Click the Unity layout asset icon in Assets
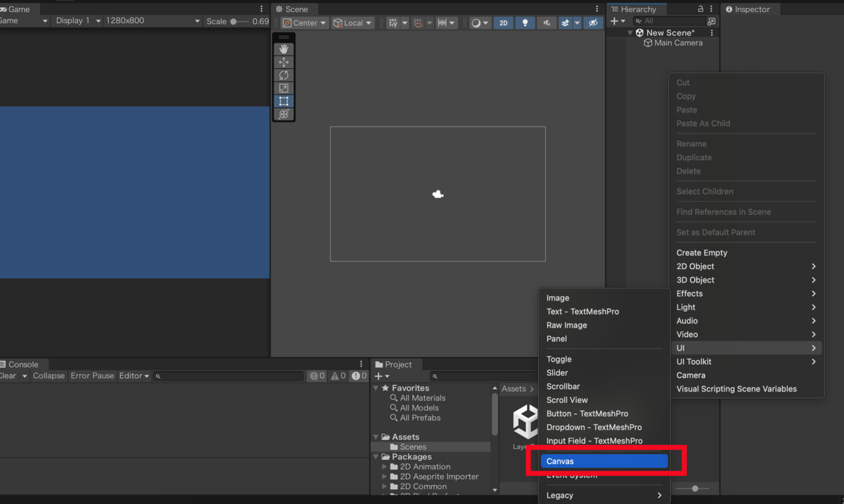 (525, 422)
